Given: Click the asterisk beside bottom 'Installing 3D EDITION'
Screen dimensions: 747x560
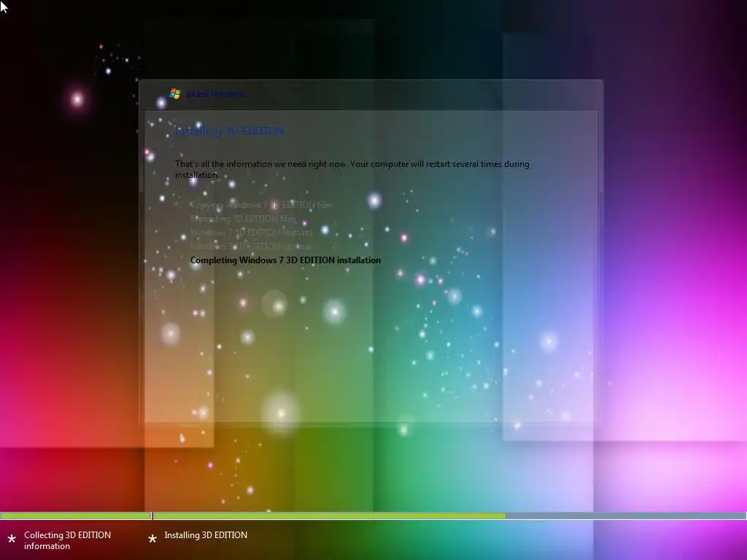Looking at the screenshot, I should (x=152, y=539).
